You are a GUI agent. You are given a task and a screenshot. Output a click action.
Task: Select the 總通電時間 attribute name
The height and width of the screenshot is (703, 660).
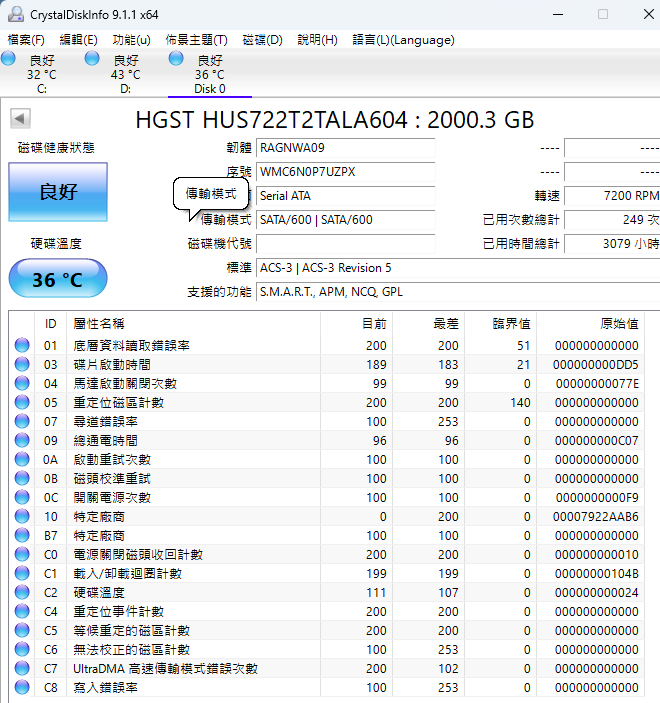(x=105, y=440)
